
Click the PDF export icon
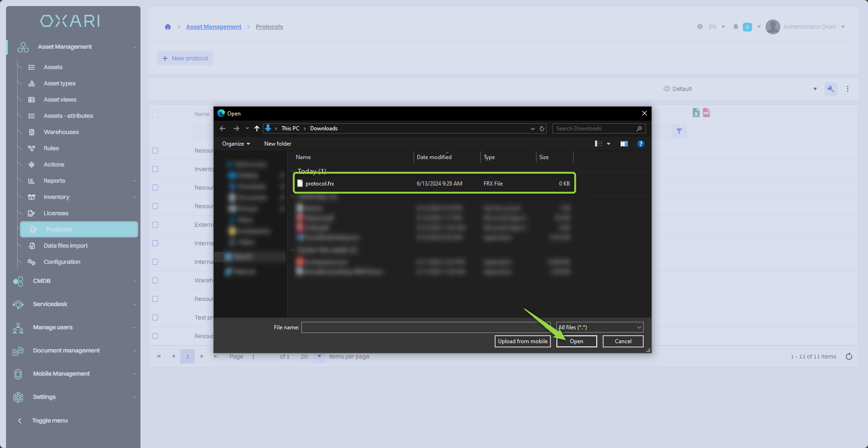pos(706,113)
